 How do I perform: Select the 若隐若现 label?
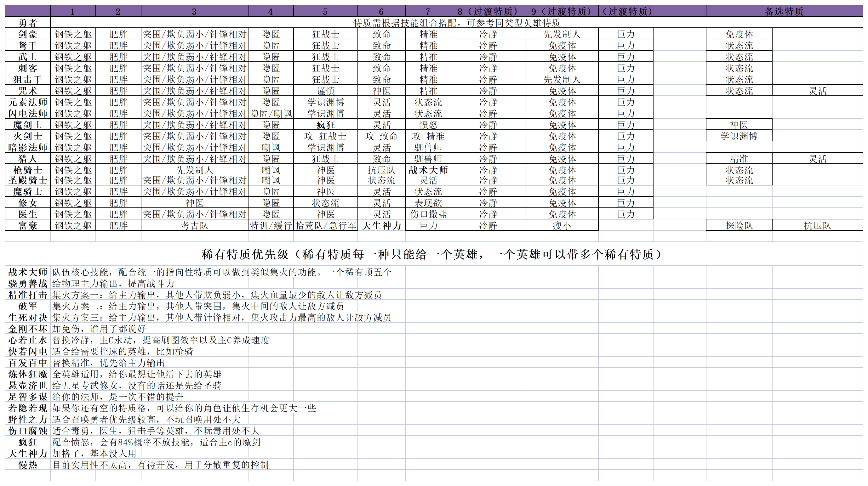click(28, 408)
